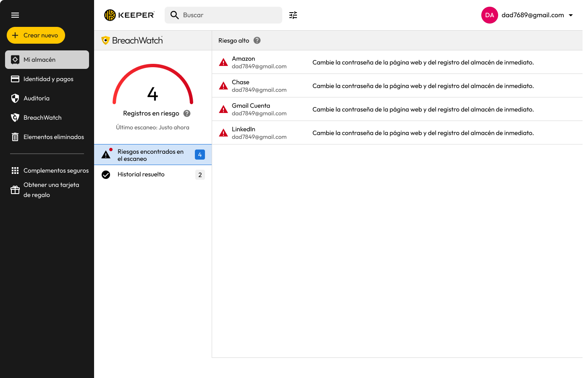The height and width of the screenshot is (378, 588).
Task: Click the Auditoría shield icon
Action: [15, 98]
